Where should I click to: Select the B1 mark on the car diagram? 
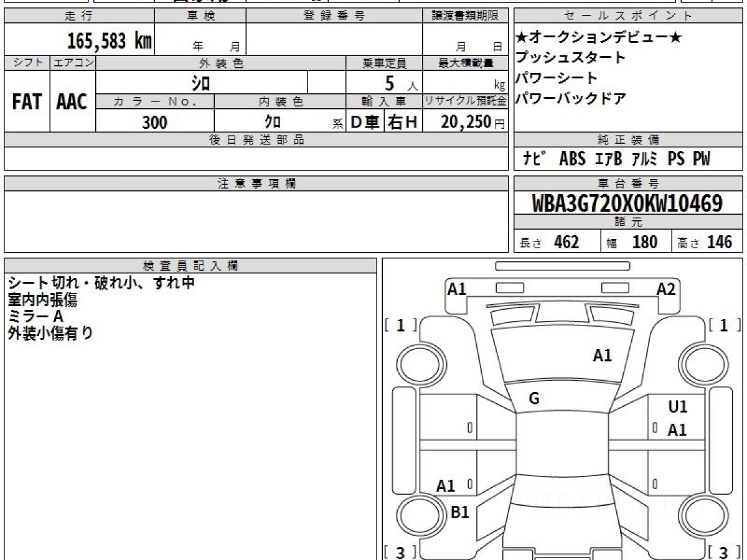(459, 512)
